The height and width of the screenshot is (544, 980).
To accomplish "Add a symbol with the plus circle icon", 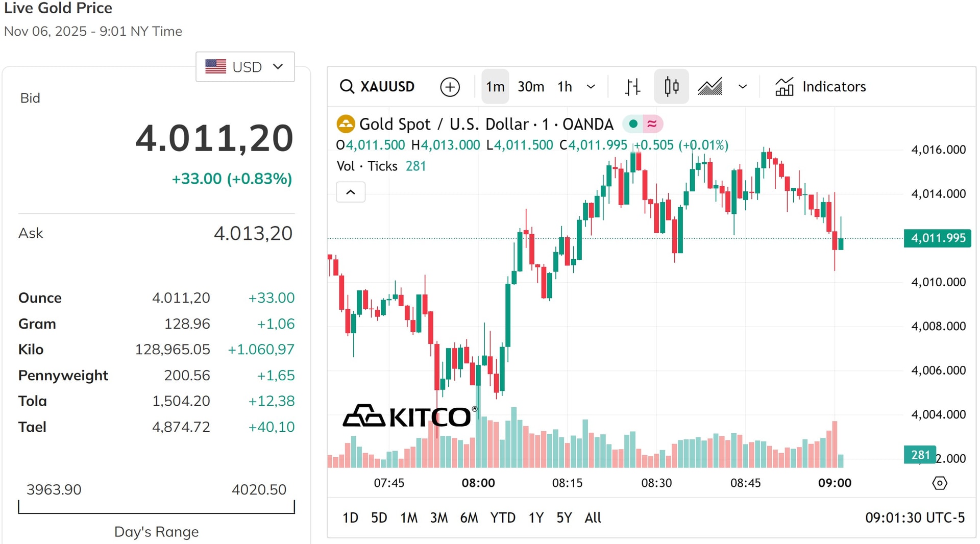I will coord(450,87).
